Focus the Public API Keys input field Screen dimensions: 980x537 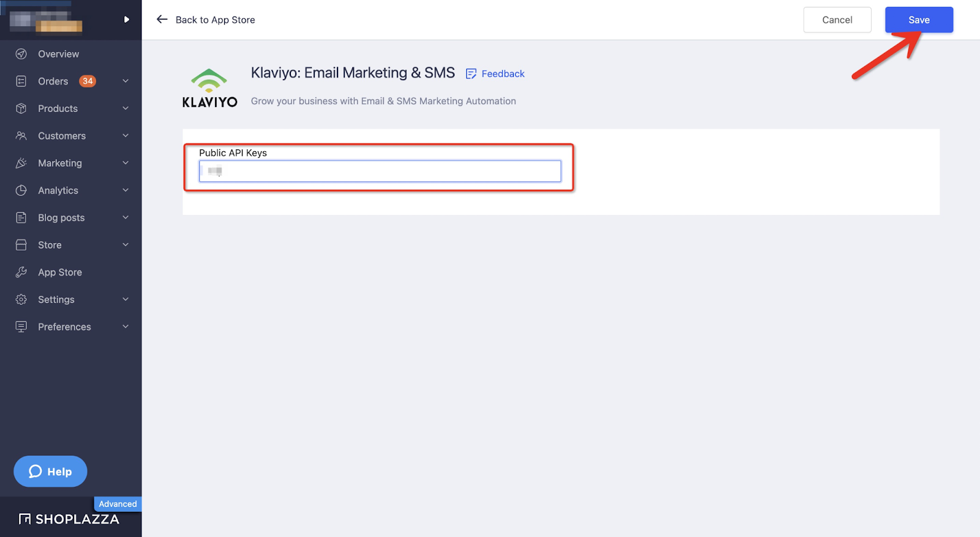coord(380,171)
